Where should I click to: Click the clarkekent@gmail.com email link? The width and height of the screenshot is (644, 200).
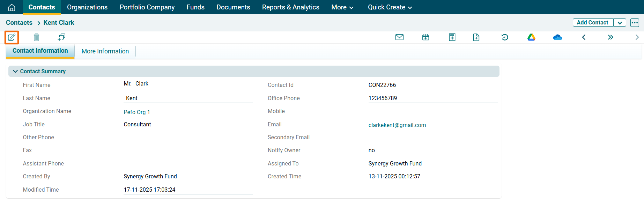397,125
